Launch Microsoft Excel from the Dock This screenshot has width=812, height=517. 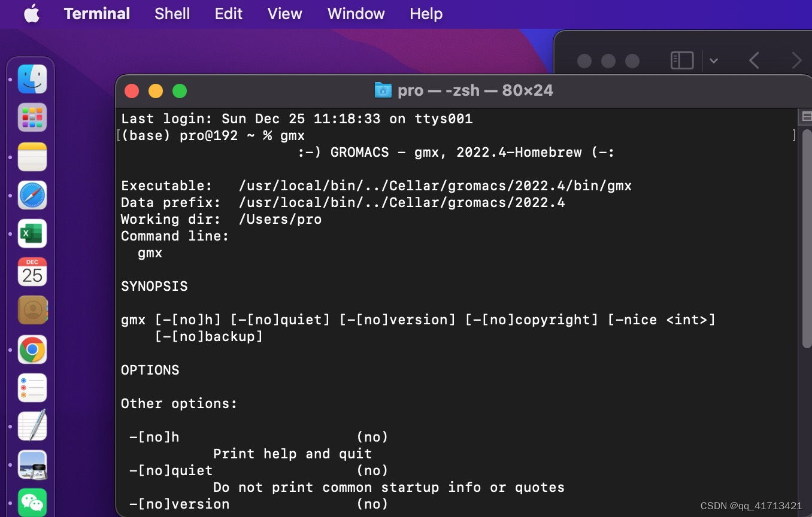tap(32, 233)
